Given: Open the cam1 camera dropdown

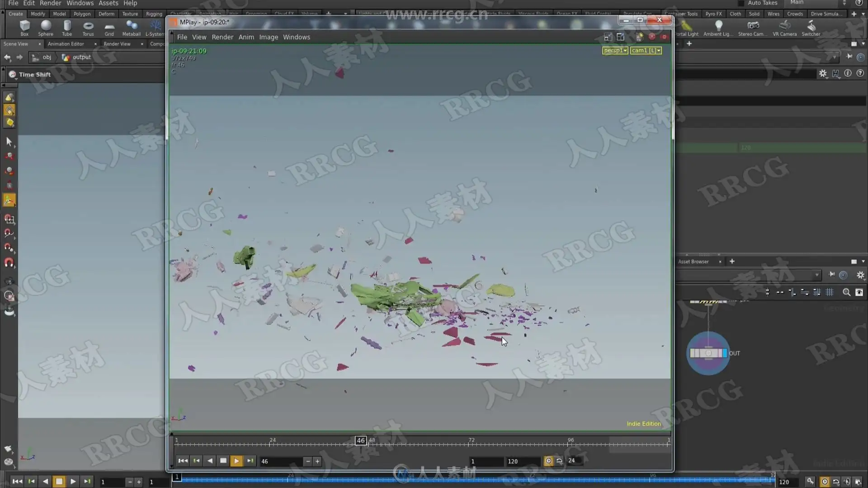Looking at the screenshot, I should pos(646,51).
